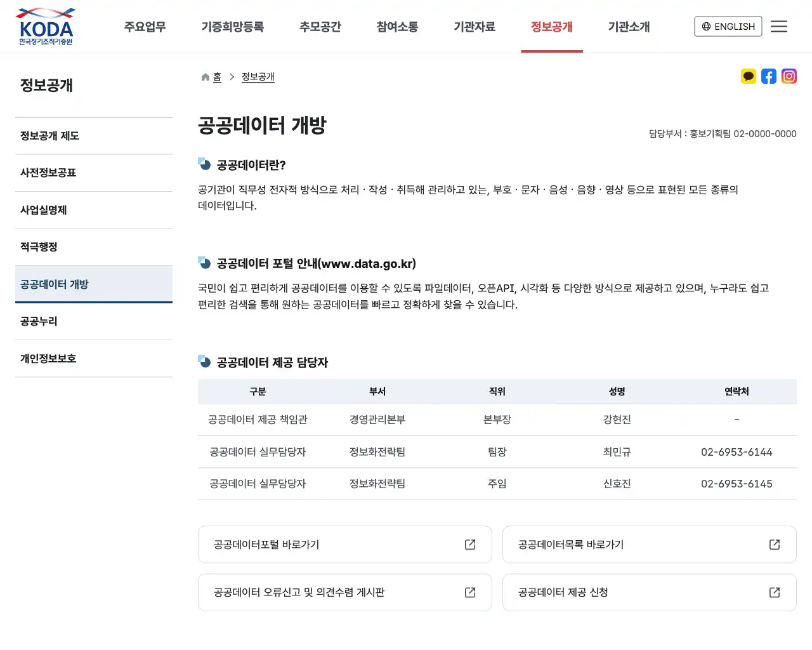Open the Instagram icon
This screenshot has height=650, width=812.
pos(789,76)
